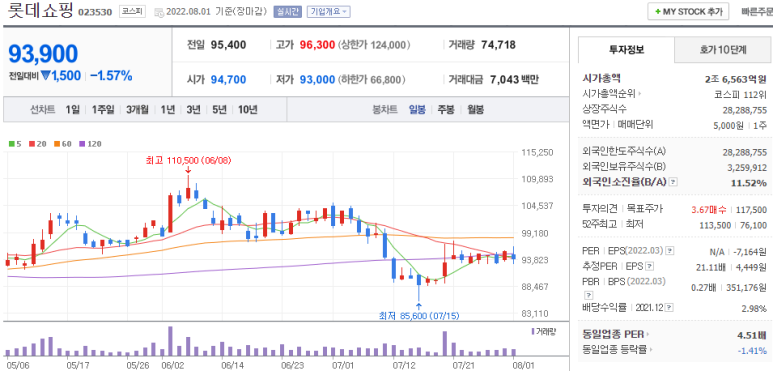Click the purple 120-day moving average legend
The width and height of the screenshot is (773, 371).
point(90,144)
